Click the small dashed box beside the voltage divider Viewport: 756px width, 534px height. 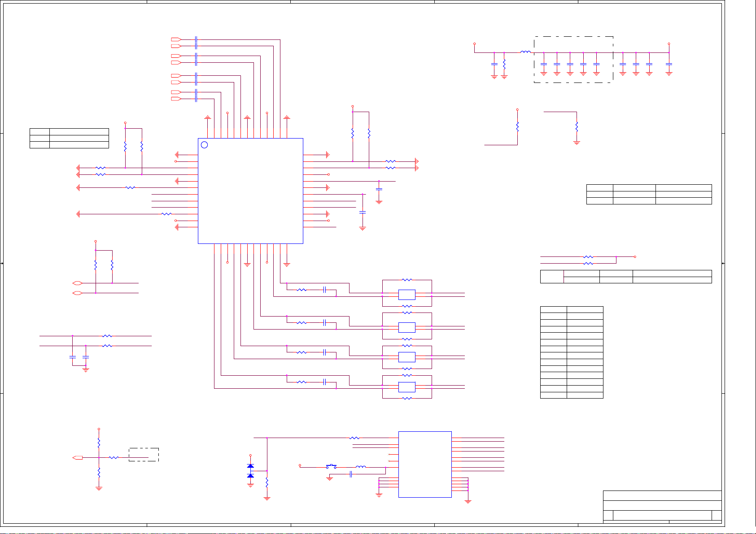(144, 454)
